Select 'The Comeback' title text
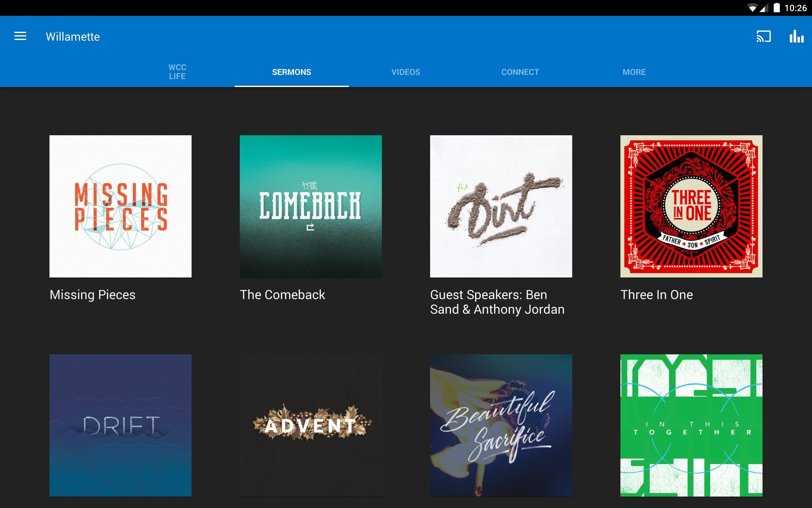812x508 pixels. [282, 295]
